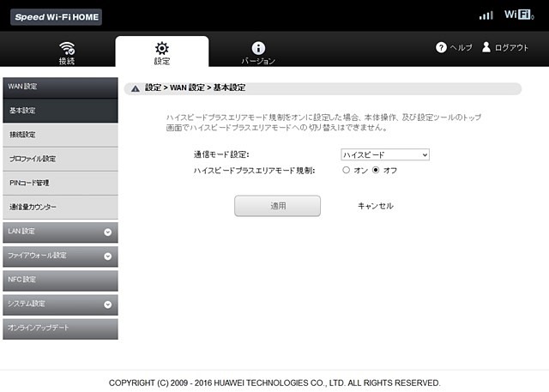The image size is (549, 392).
Task: Open the 接続 connection tab
Action: pos(67,53)
